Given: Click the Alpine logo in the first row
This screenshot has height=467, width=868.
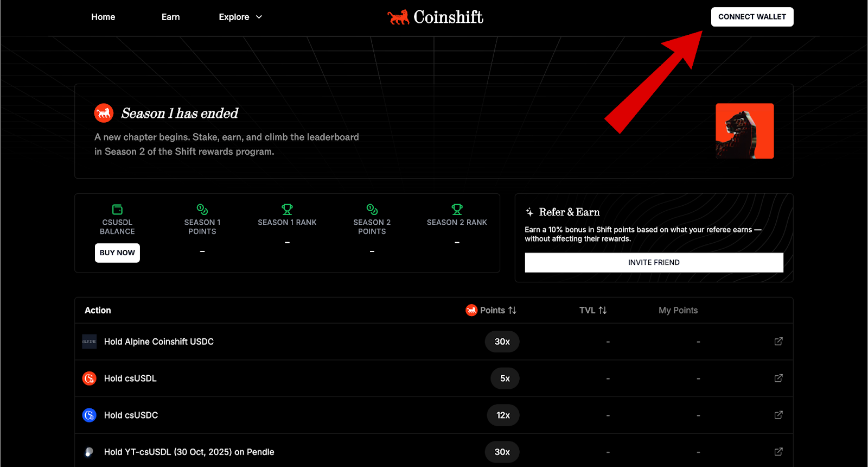Looking at the screenshot, I should [89, 342].
